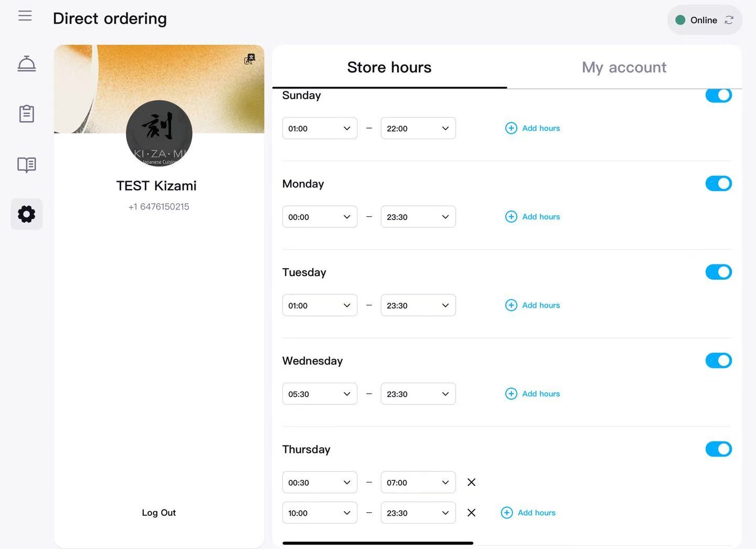The width and height of the screenshot is (756, 549).
Task: Click the Sunday day label
Action: (x=302, y=96)
